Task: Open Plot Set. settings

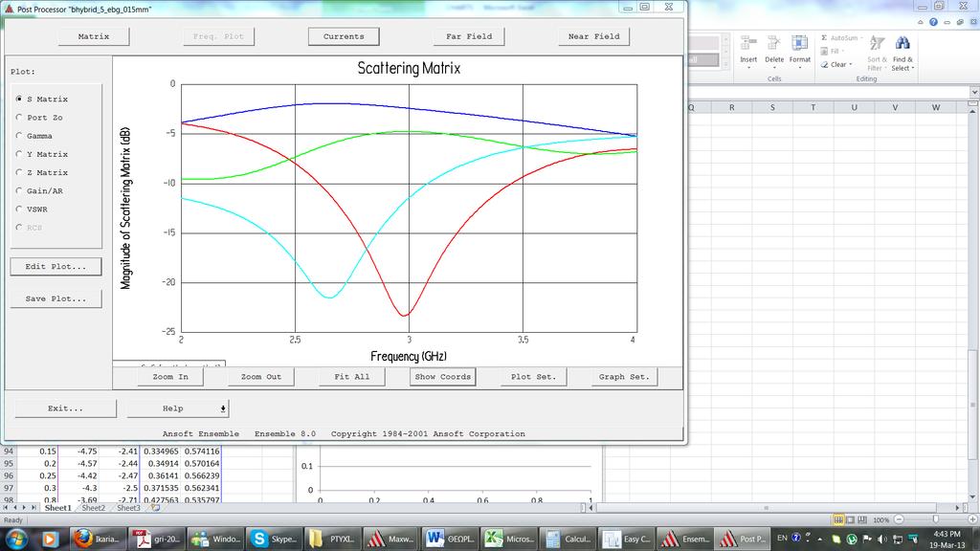Action: tap(533, 377)
